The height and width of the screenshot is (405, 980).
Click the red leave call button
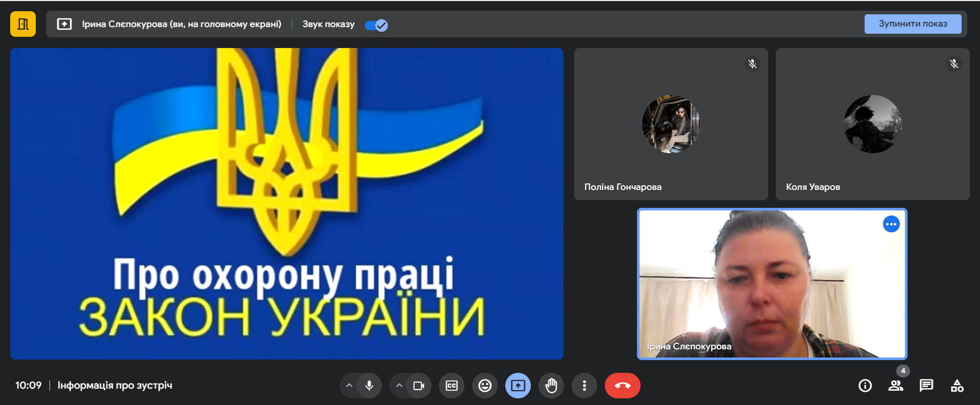[622, 386]
